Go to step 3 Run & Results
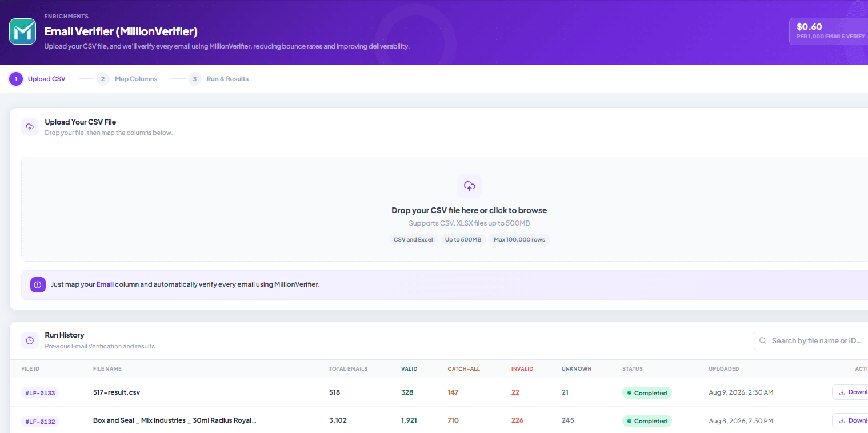Viewport: 868px width, 433px height. click(219, 79)
